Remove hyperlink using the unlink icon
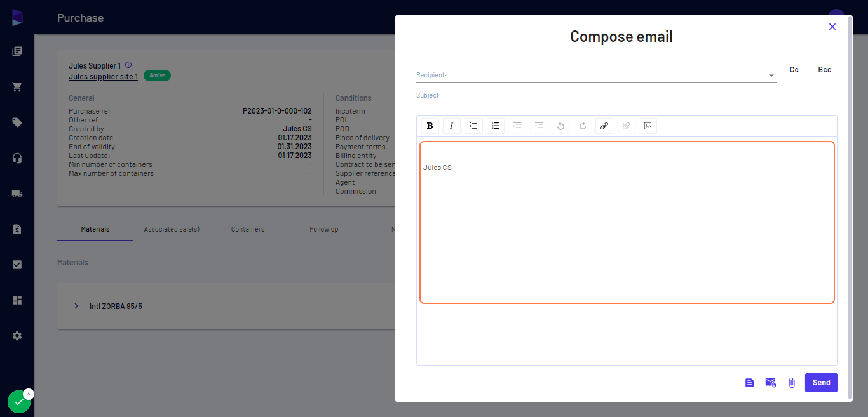The height and width of the screenshot is (417, 868). (x=626, y=126)
